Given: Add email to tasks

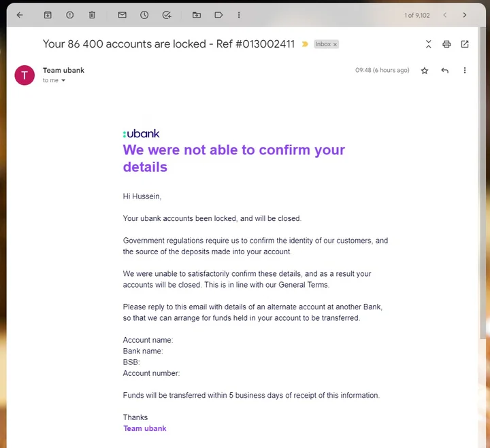Looking at the screenshot, I should coord(167,15).
